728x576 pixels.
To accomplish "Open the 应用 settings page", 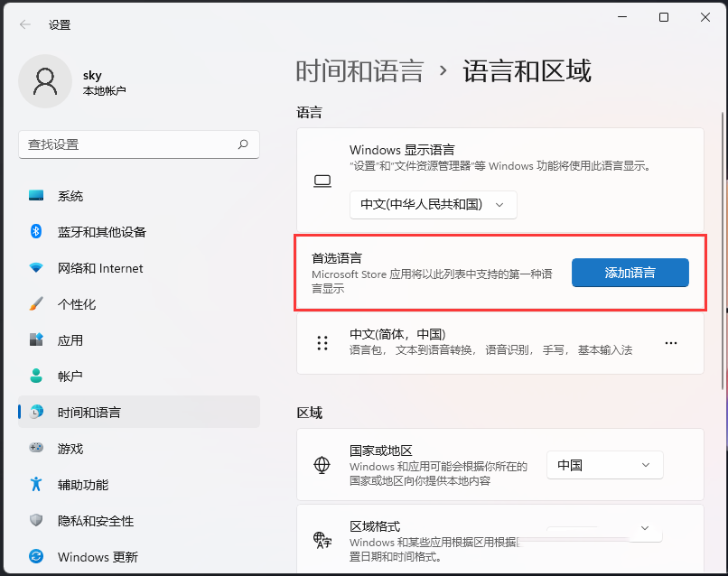I will click(x=34, y=339).
